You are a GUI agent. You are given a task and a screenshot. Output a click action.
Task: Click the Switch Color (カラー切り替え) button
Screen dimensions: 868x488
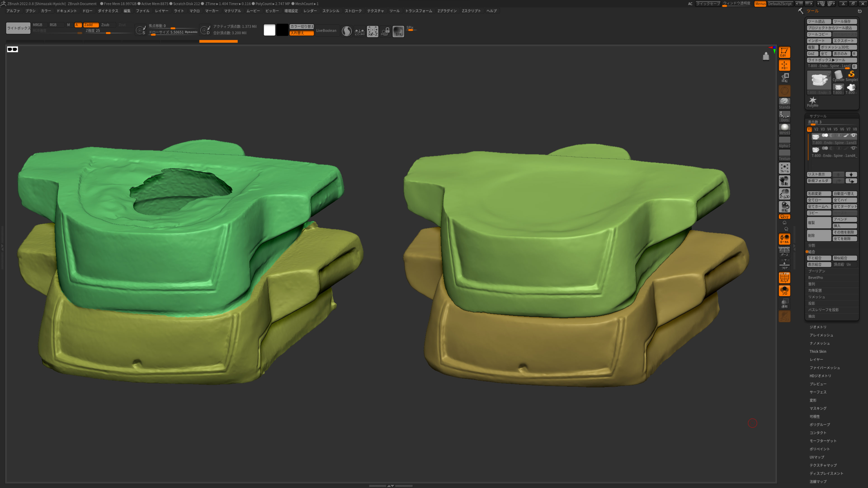click(x=302, y=27)
